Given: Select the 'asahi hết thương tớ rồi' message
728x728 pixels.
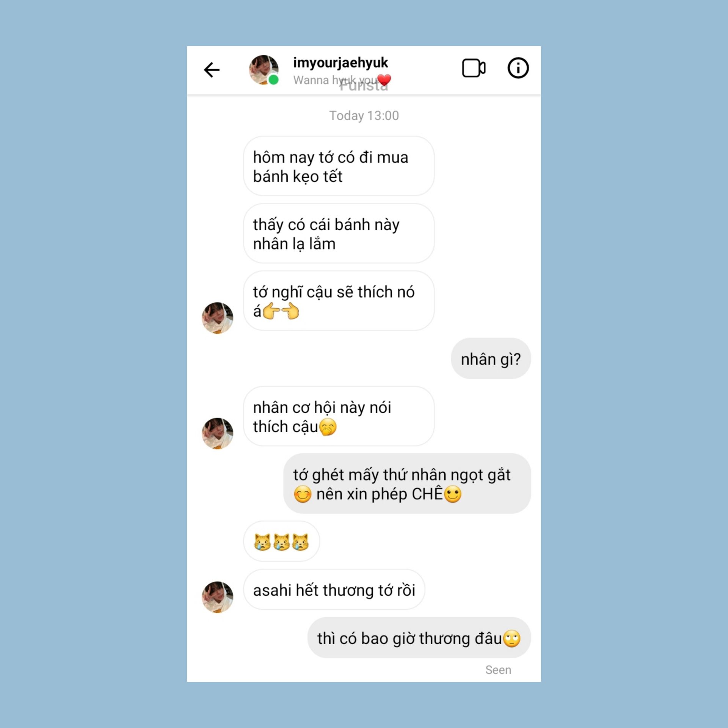Looking at the screenshot, I should [334, 590].
